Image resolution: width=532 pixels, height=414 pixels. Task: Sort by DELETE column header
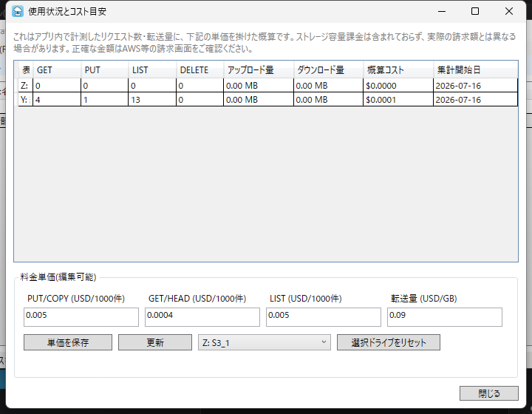tap(199, 70)
